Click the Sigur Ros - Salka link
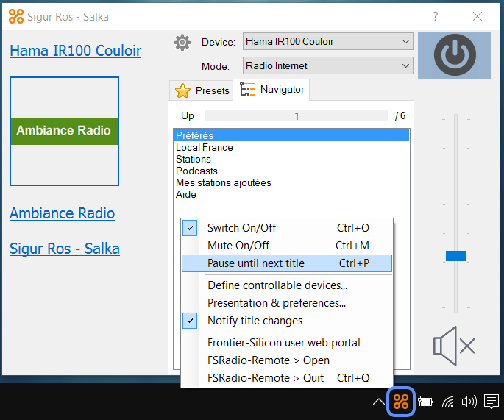Screen dimensions: 504x420 [65, 249]
